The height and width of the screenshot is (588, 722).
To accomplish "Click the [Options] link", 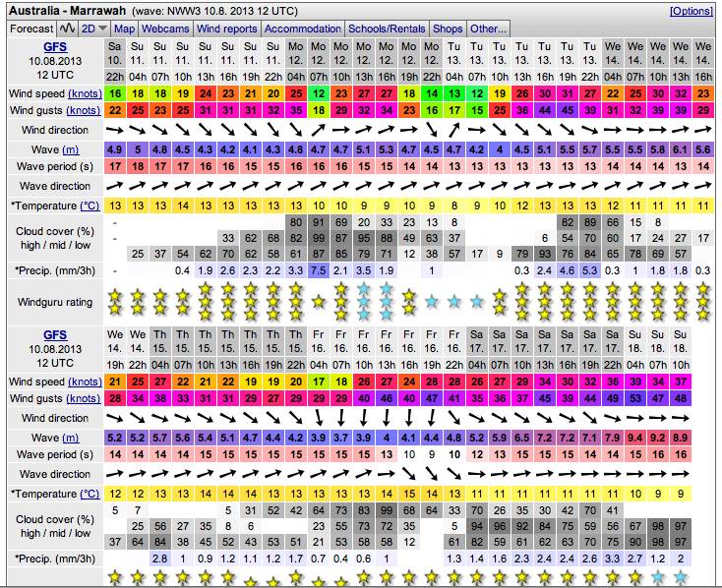I will point(692,10).
